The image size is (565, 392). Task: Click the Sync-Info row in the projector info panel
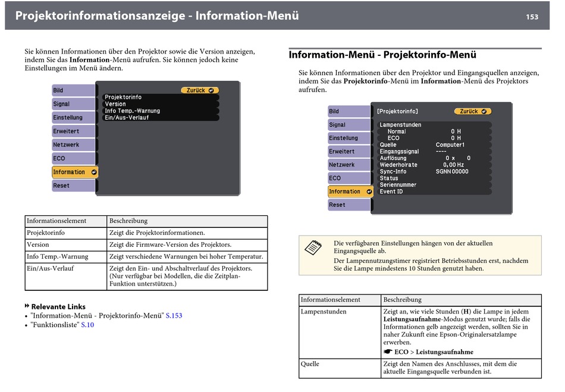click(434, 171)
